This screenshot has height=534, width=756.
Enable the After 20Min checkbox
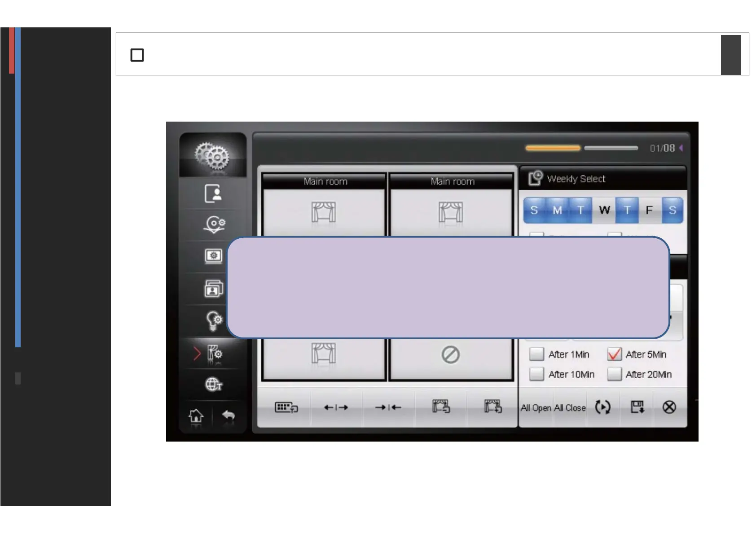tap(614, 374)
